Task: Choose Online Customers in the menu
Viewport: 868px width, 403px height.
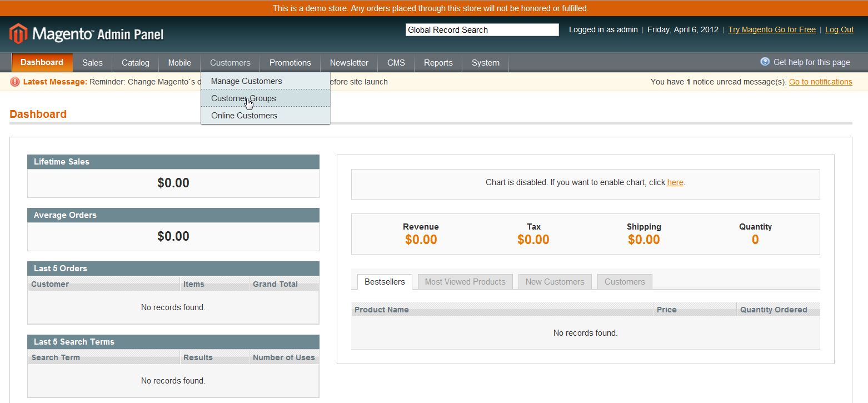Action: pos(244,116)
